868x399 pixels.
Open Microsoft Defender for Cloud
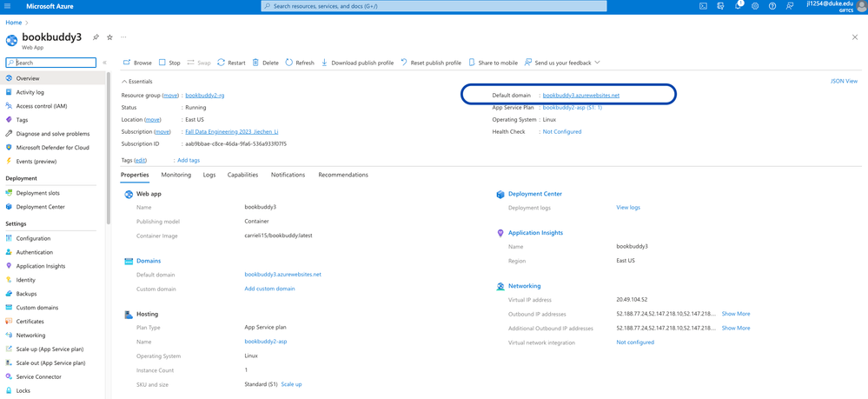pos(54,148)
